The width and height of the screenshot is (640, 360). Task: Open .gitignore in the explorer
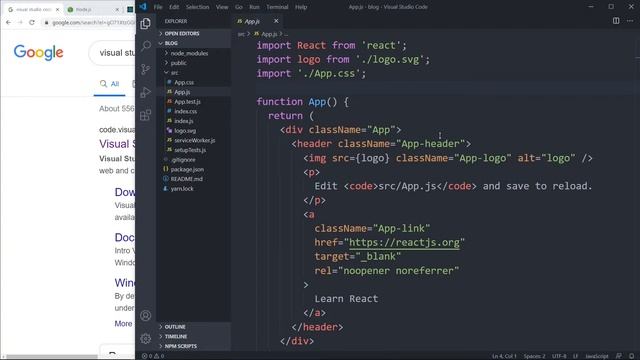coord(193,160)
